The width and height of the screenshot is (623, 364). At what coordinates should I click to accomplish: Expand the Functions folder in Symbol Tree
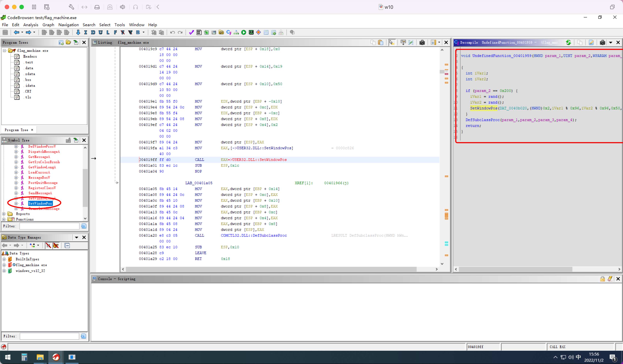click(4, 219)
